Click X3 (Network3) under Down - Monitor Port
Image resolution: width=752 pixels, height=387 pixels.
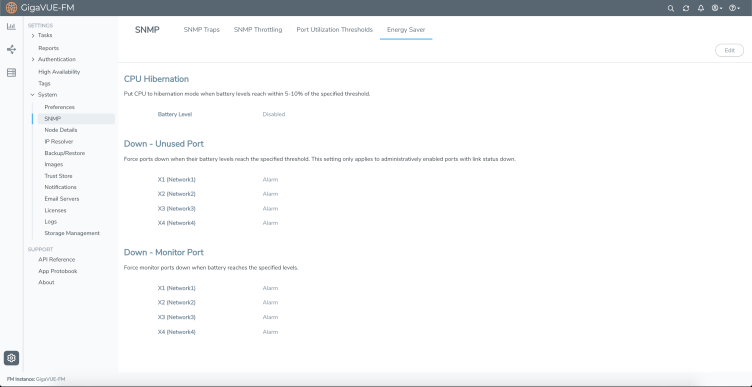click(176, 317)
